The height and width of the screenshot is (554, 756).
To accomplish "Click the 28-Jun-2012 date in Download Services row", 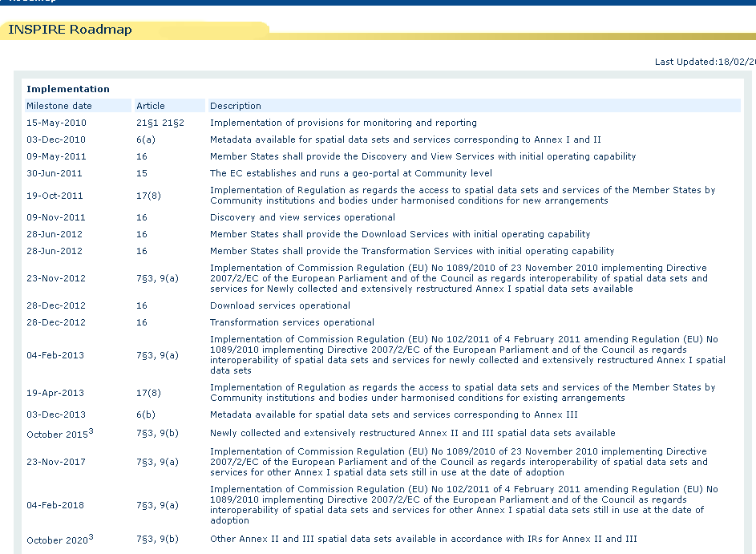I will 55,234.
